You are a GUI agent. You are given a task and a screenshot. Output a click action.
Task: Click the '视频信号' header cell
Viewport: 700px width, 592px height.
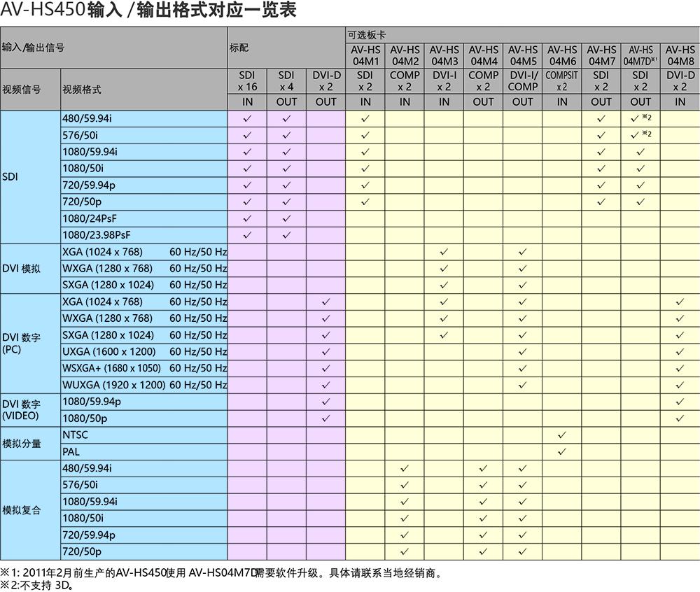(x=30, y=90)
